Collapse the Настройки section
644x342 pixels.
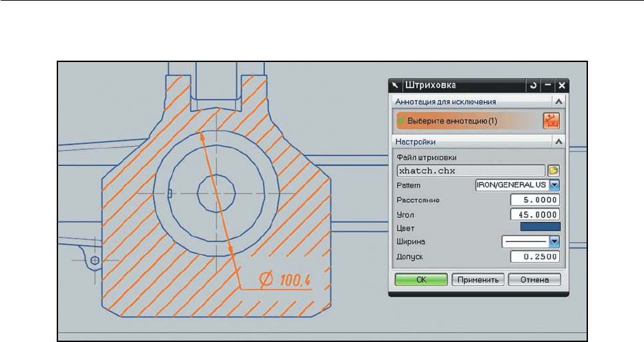pos(559,141)
